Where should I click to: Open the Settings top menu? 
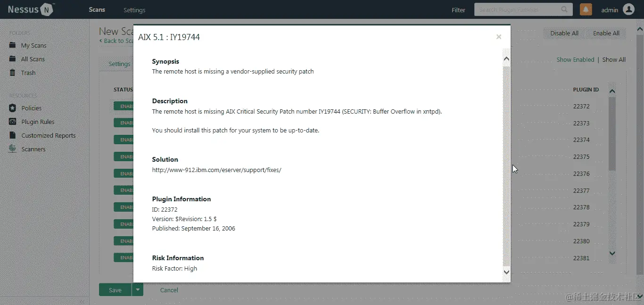134,10
